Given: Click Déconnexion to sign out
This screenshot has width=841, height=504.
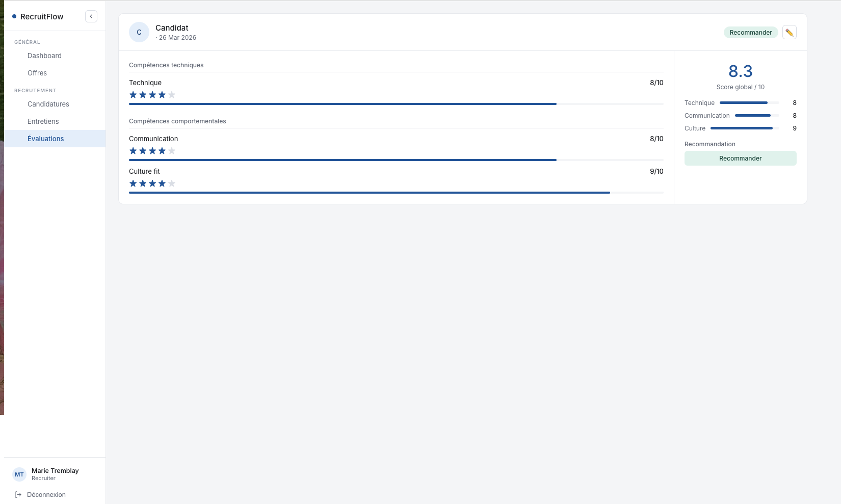Looking at the screenshot, I should 46,494.
